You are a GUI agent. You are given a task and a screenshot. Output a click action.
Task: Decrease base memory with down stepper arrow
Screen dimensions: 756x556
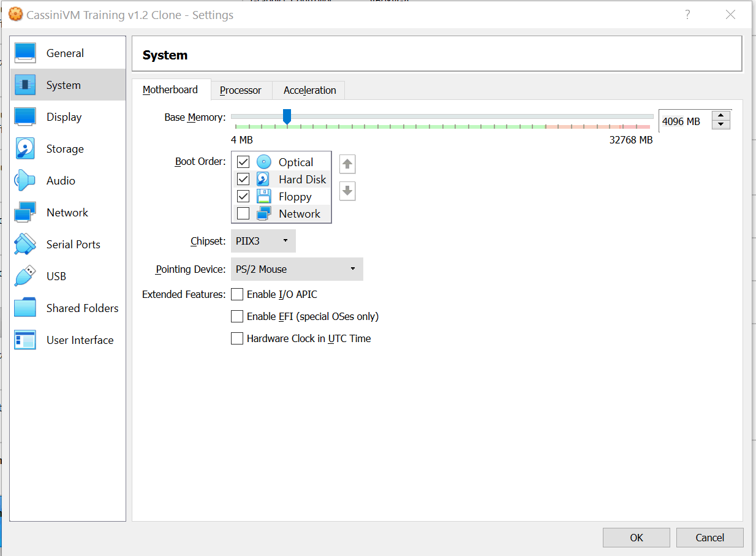[721, 125]
